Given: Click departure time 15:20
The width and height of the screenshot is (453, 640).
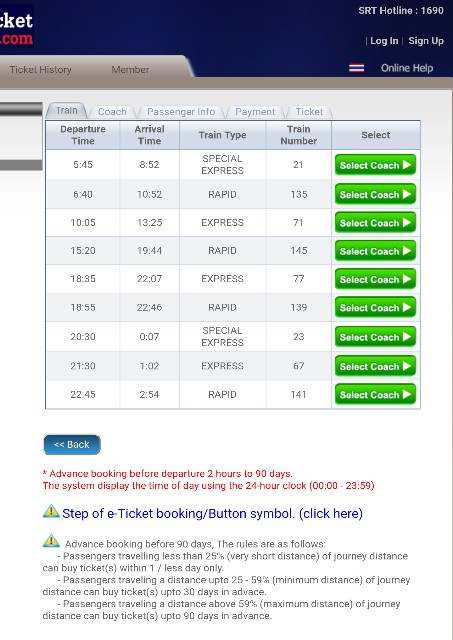Looking at the screenshot, I should tap(83, 251).
